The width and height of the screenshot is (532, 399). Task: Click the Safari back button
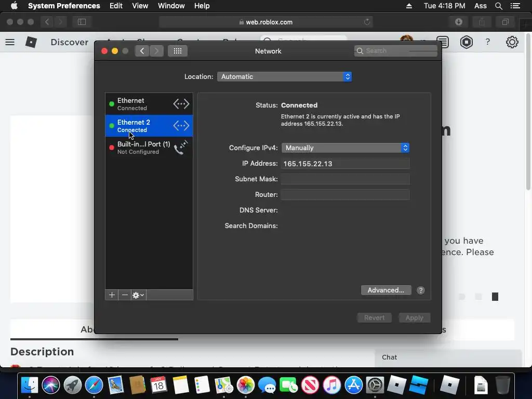pyautogui.click(x=47, y=22)
